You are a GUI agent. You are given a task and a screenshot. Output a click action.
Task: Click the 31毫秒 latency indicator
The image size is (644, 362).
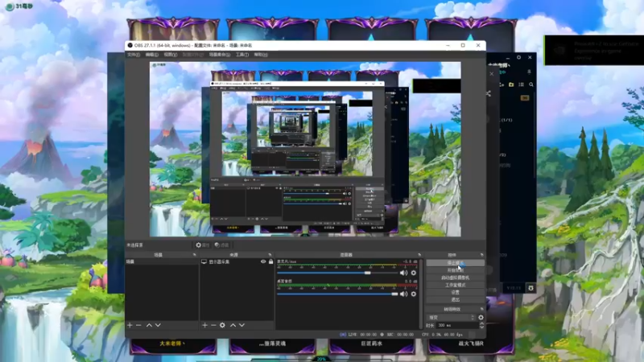click(19, 6)
